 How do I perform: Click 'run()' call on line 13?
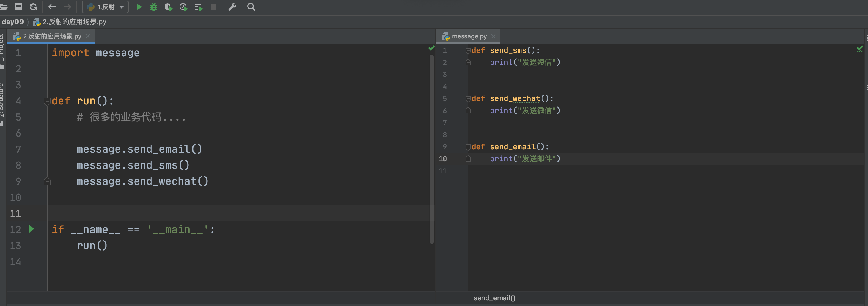92,246
